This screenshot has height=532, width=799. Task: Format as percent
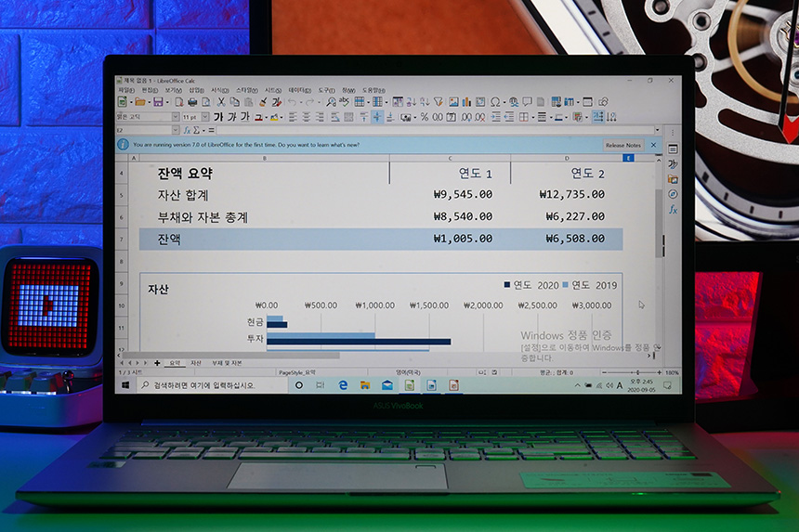tap(425, 117)
